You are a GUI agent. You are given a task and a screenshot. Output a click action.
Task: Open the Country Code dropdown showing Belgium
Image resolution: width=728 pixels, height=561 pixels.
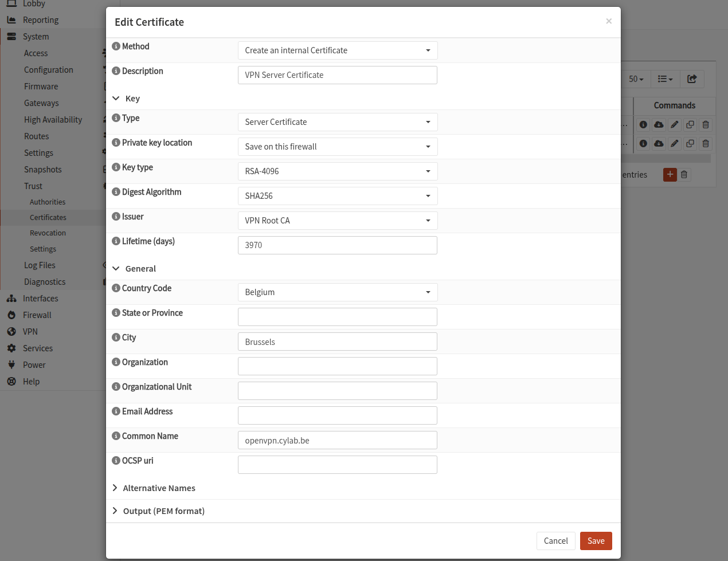pyautogui.click(x=337, y=292)
